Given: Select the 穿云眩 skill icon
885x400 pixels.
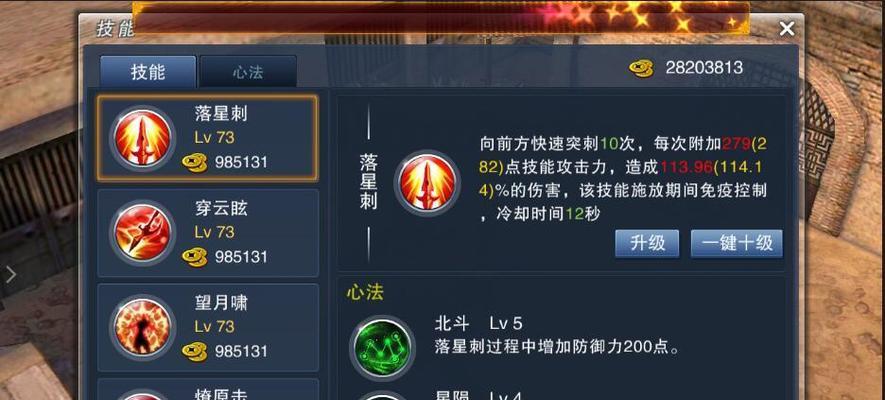Looking at the screenshot, I should (142, 232).
